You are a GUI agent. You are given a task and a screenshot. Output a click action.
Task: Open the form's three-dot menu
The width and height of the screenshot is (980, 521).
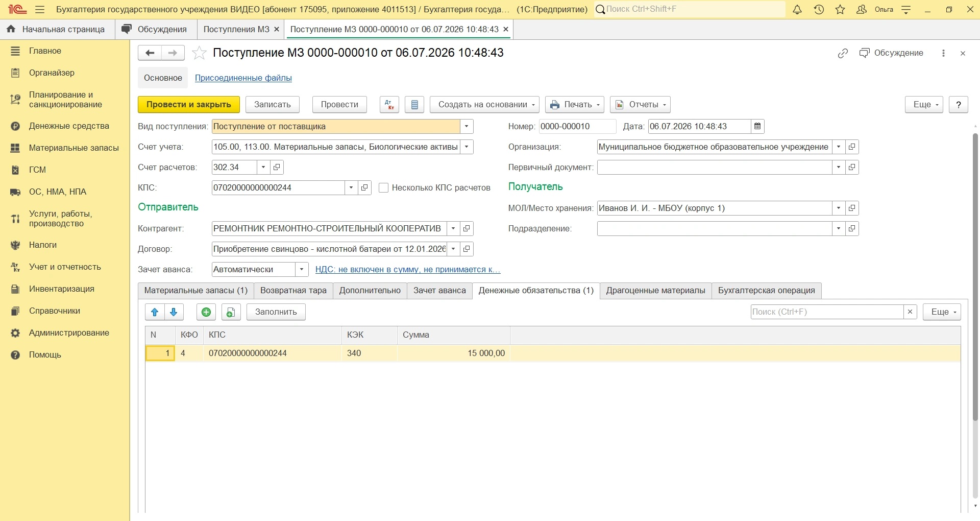click(x=943, y=53)
